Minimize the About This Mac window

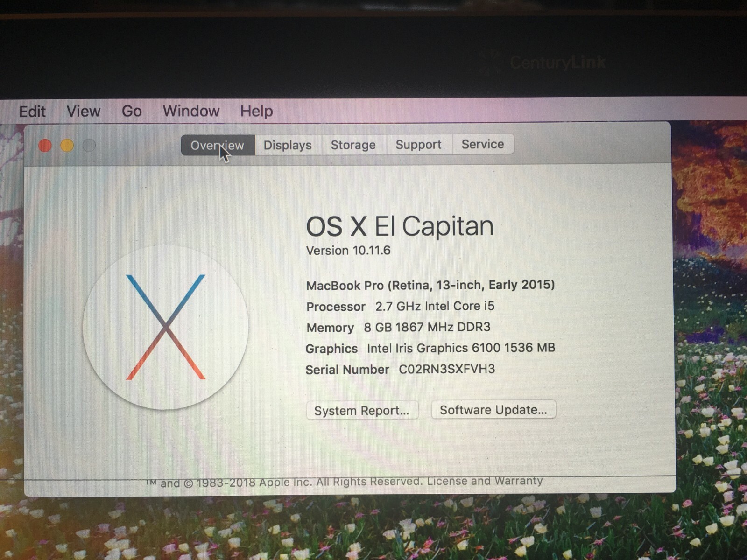point(67,146)
